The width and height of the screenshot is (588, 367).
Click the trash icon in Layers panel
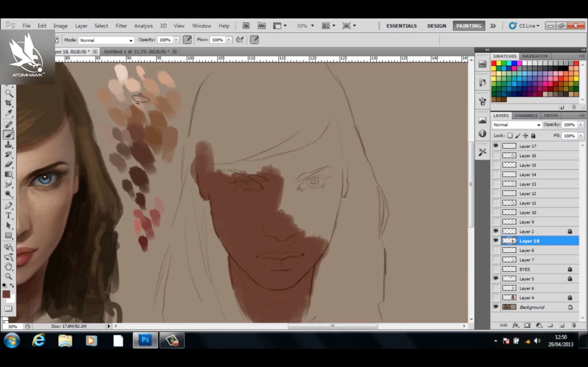click(x=573, y=325)
